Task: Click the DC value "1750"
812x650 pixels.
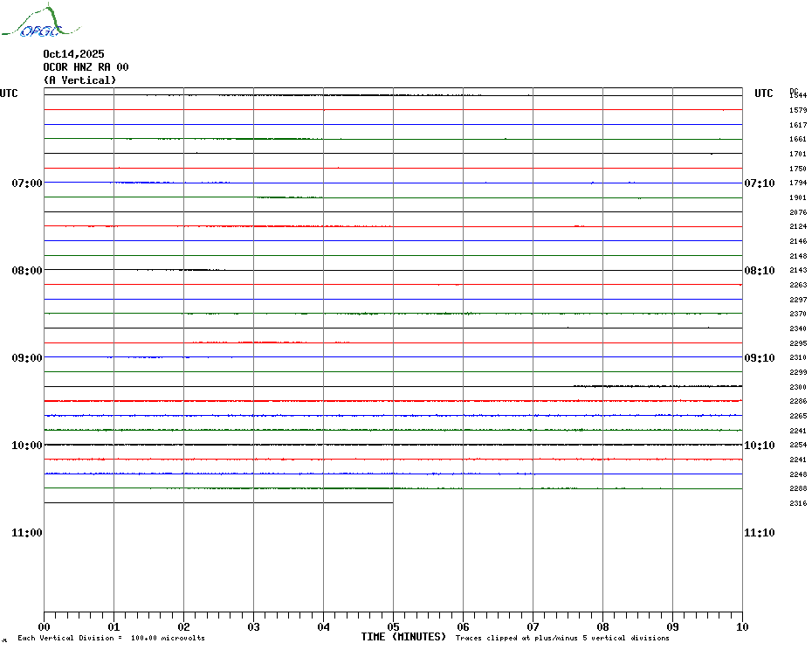Action: [x=798, y=169]
